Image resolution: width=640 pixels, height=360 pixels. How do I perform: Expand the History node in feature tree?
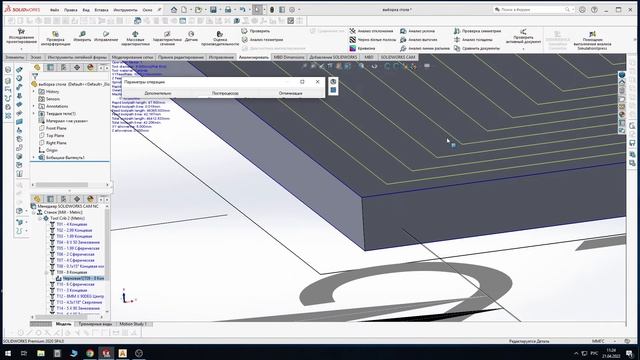pos(34,91)
